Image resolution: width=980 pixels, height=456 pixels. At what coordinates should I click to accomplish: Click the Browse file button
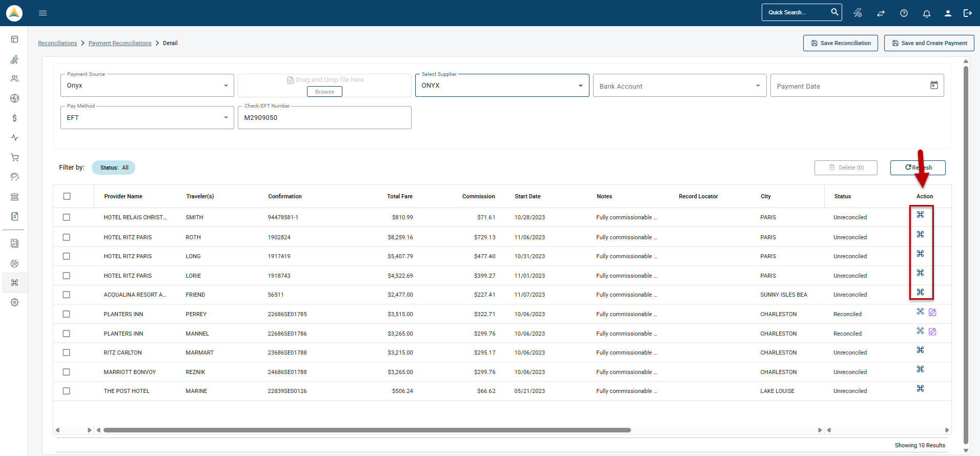[x=324, y=92]
